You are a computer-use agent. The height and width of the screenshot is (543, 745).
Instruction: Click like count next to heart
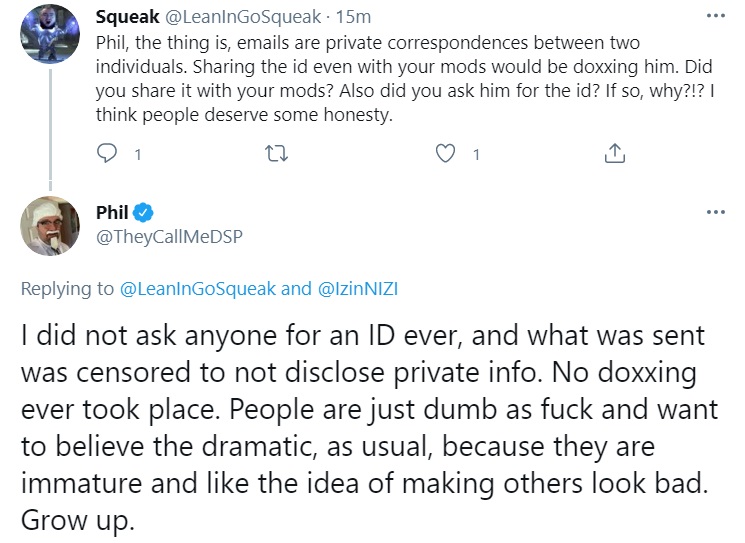pos(476,154)
